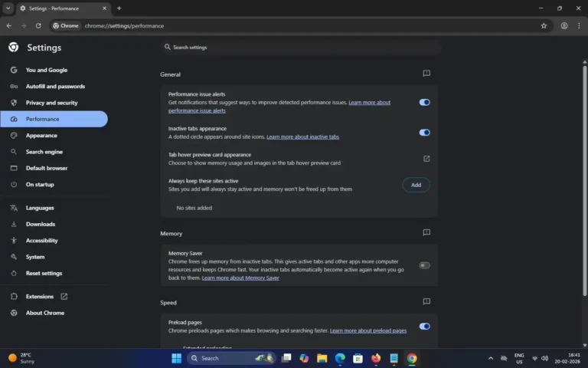Click the Chrome site info chip
This screenshot has height=368, width=588.
tap(66, 26)
